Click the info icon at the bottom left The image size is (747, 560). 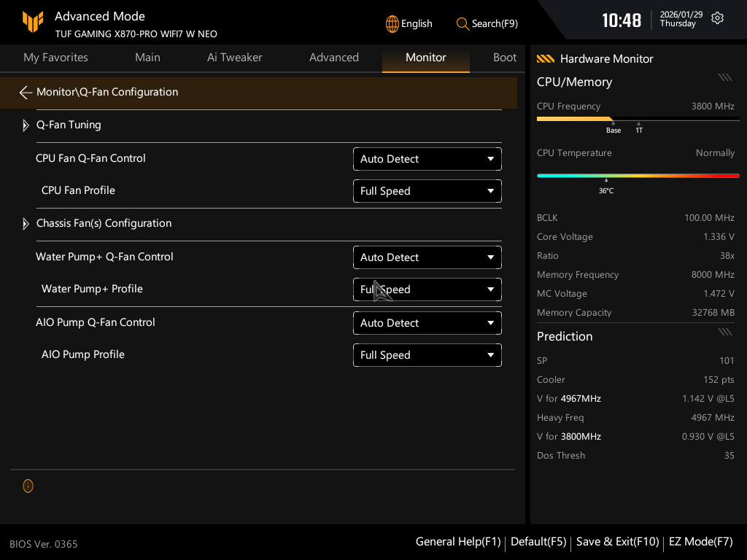point(28,486)
